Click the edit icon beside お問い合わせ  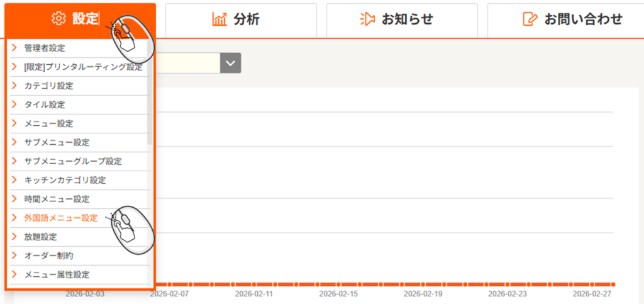point(530,20)
